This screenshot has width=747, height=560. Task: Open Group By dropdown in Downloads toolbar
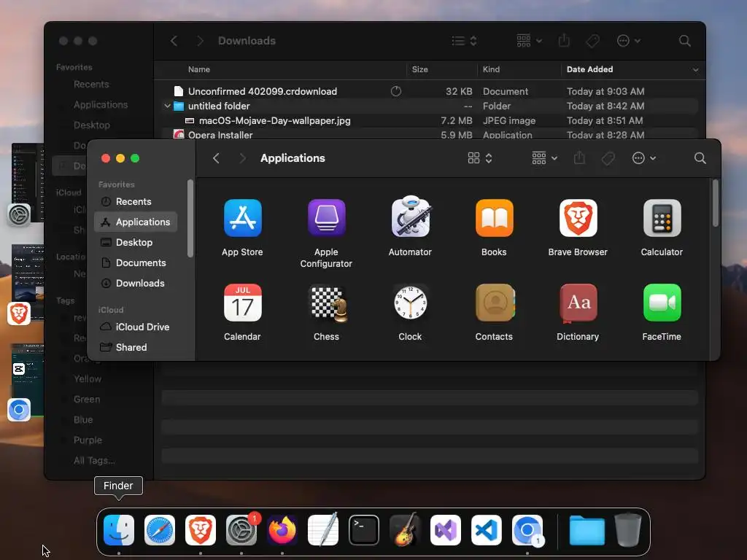coord(530,41)
